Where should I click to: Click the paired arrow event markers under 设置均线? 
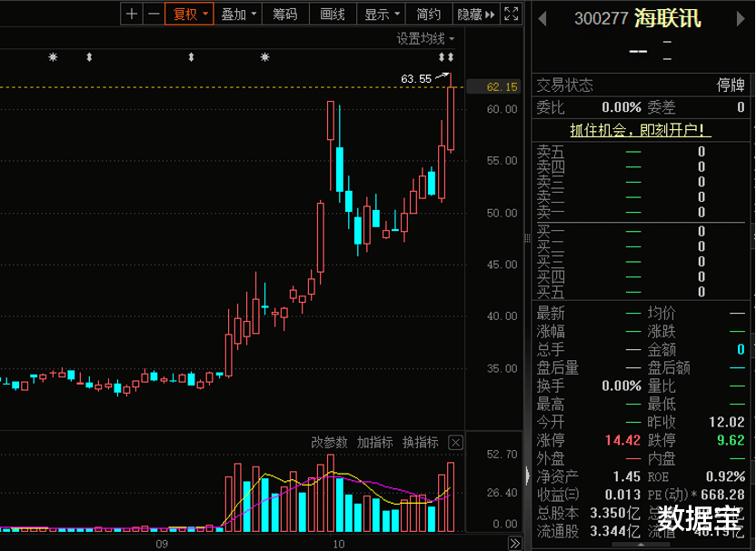446,57
